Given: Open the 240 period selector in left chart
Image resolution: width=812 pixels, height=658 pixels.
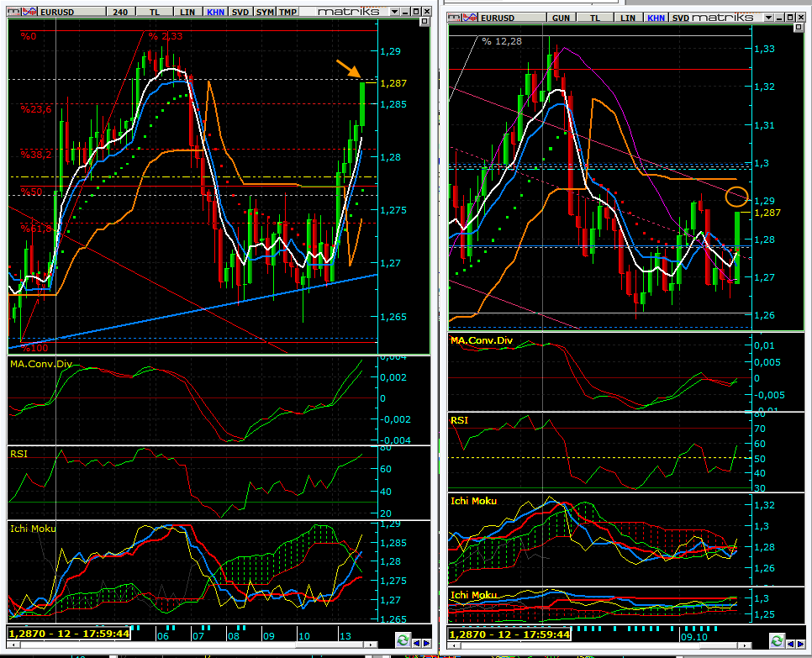Looking at the screenshot, I should click(122, 12).
